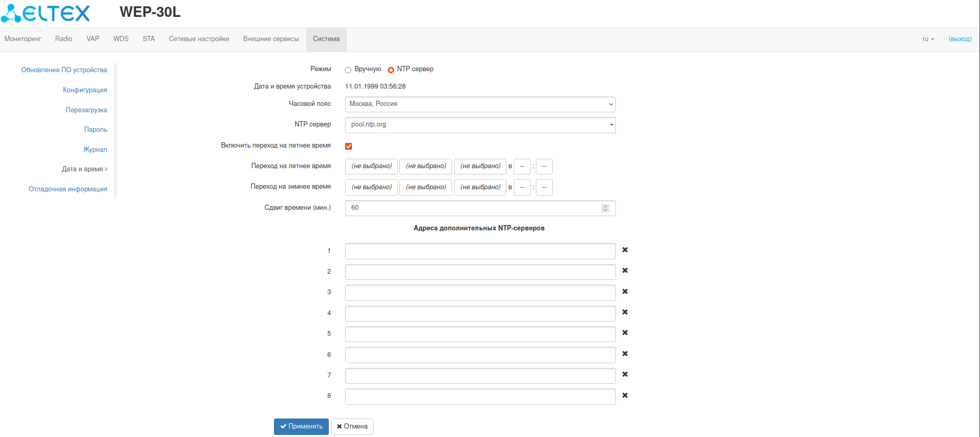Open the Отладочная информация sidebar link
Screen dimensions: 980x437
(x=67, y=189)
